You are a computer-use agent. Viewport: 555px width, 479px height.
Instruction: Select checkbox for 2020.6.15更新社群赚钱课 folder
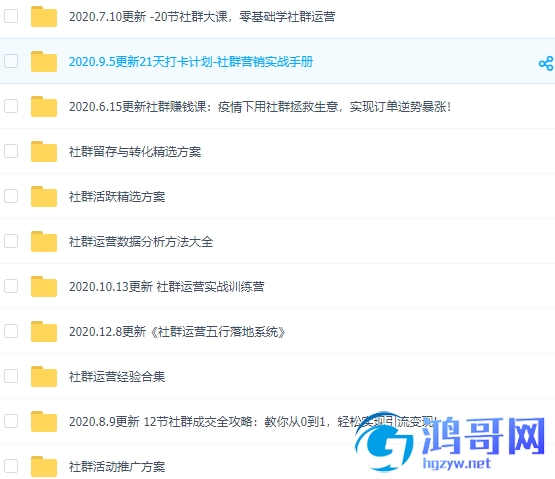(11, 106)
